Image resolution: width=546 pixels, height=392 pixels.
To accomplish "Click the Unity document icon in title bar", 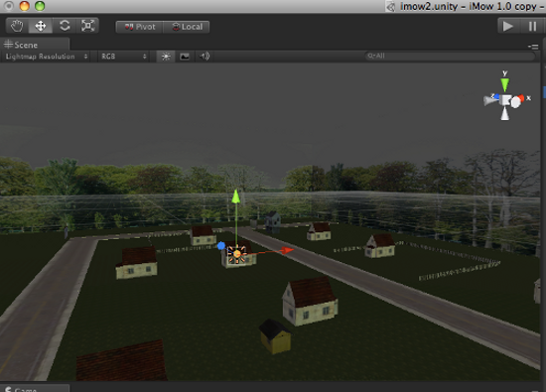I will pos(391,7).
